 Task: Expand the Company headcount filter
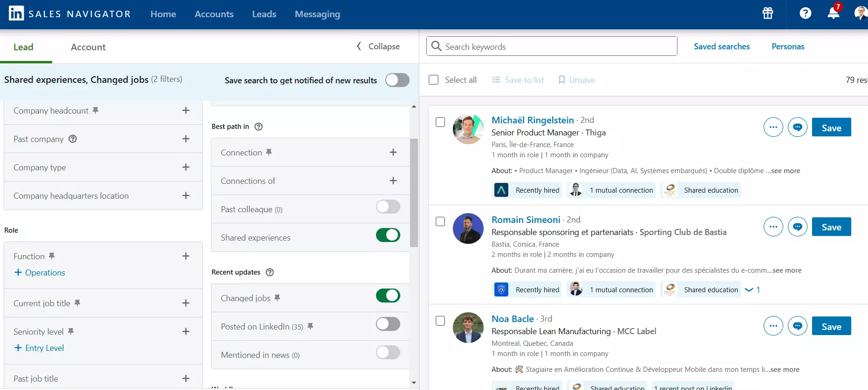pyautogui.click(x=186, y=110)
